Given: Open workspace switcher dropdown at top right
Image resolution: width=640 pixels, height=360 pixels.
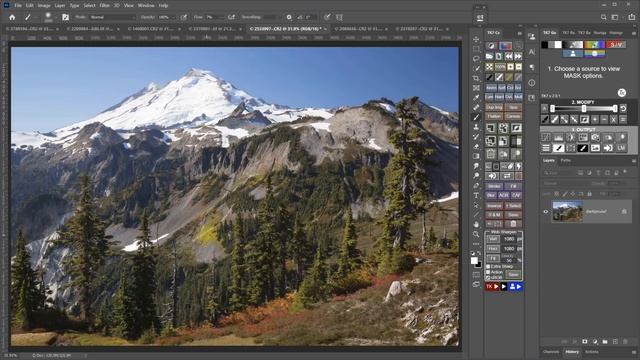Looking at the screenshot, I should tap(616, 17).
